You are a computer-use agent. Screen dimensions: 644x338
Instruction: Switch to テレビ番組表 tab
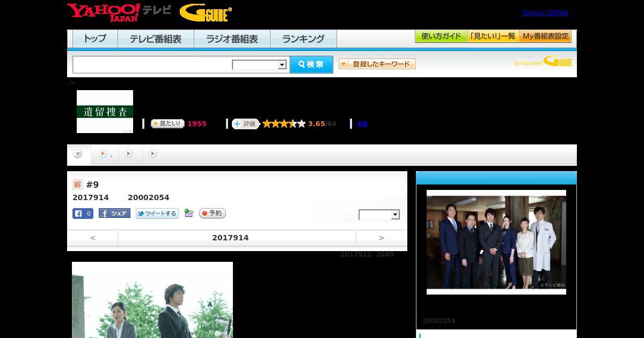pyautogui.click(x=156, y=39)
